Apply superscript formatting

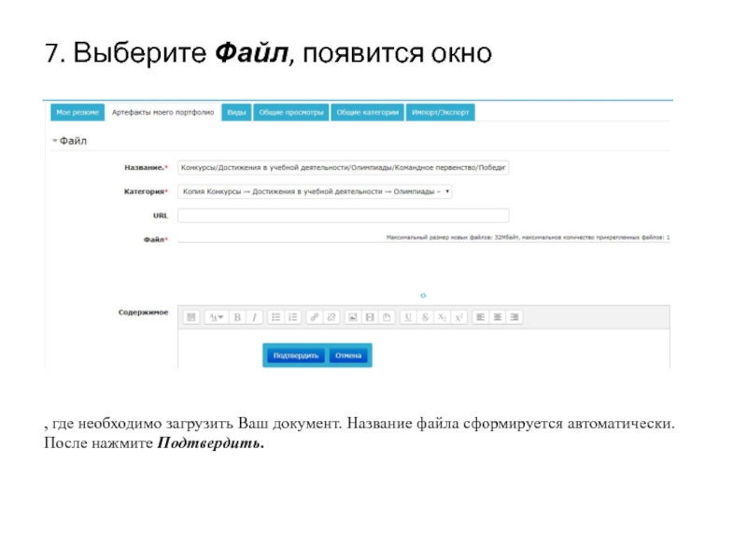pos(458,317)
